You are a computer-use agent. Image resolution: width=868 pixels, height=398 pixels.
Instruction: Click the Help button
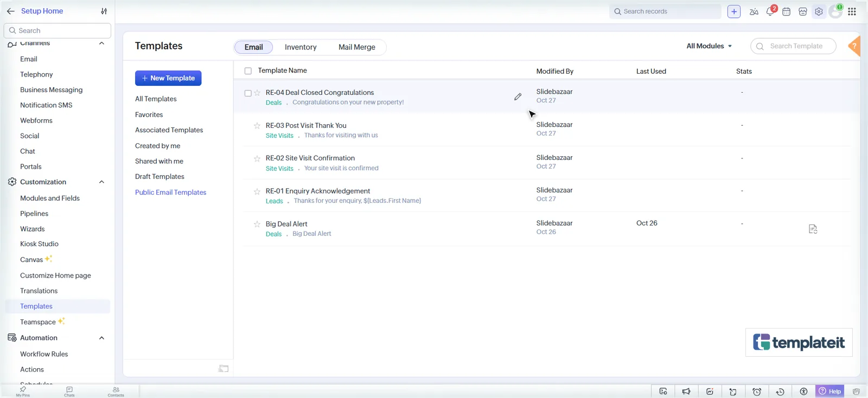[x=830, y=391]
